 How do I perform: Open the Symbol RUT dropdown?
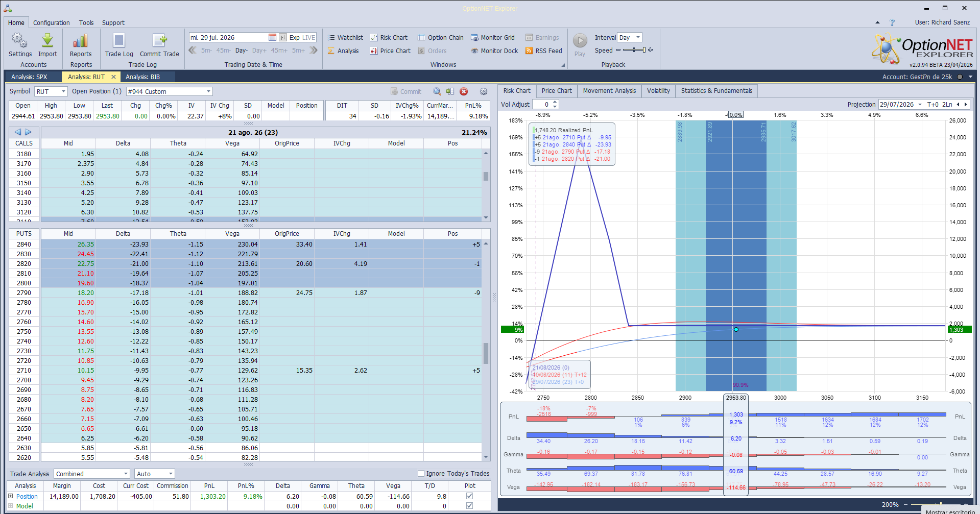(63, 91)
